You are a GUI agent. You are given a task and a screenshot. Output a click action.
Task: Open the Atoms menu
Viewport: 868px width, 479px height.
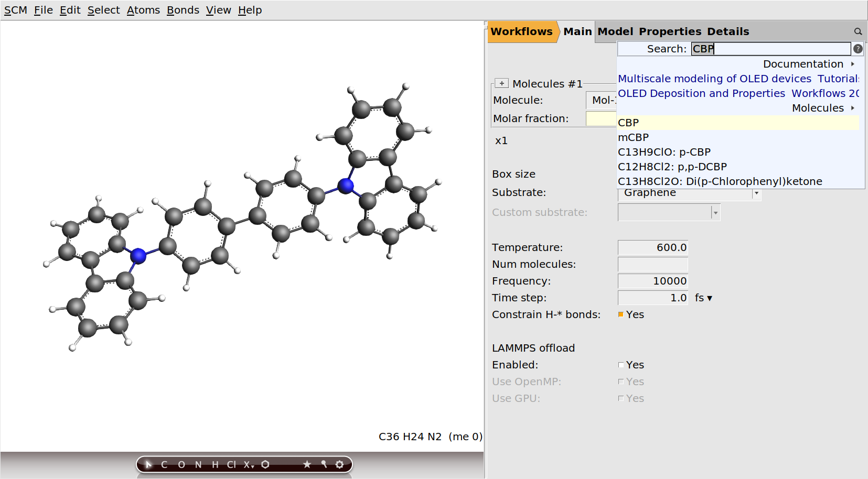pos(143,10)
